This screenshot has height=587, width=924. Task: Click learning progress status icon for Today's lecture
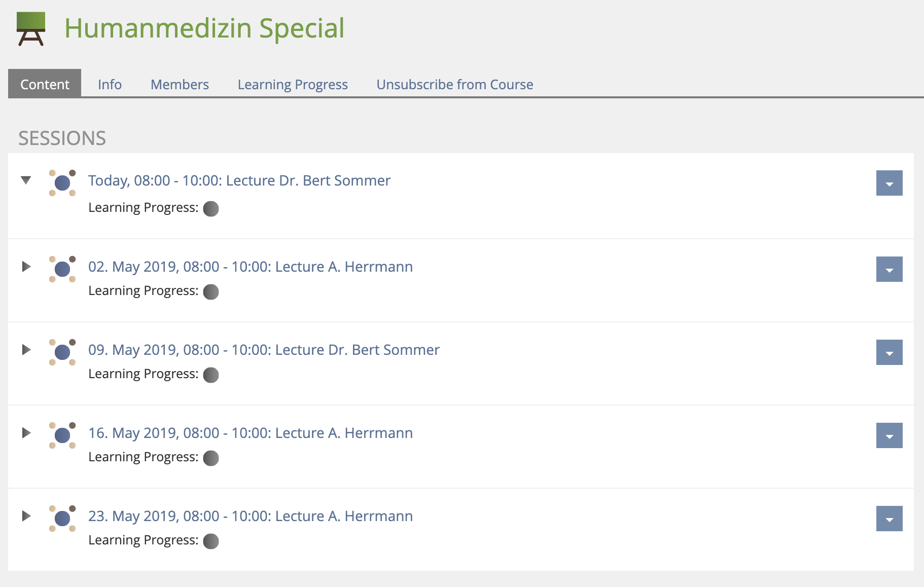click(211, 209)
